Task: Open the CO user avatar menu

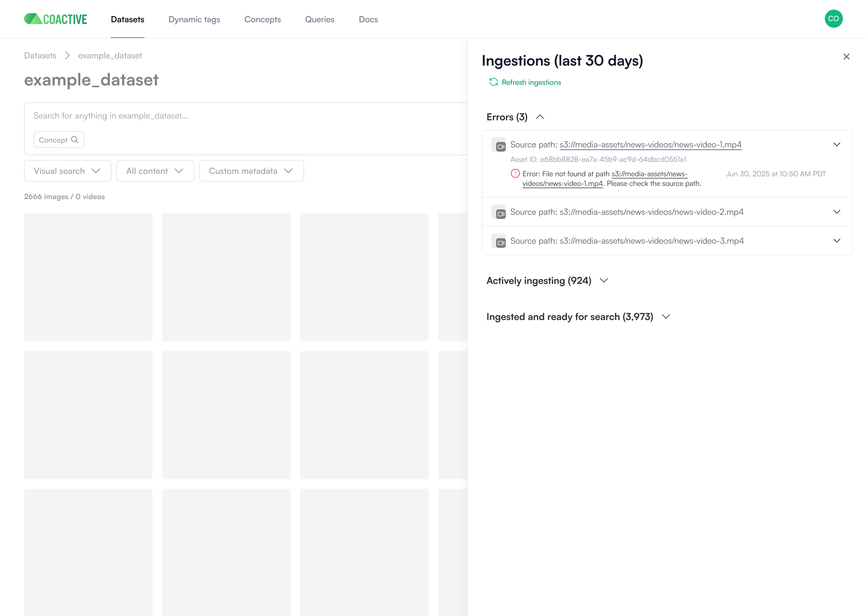Action: click(x=834, y=19)
